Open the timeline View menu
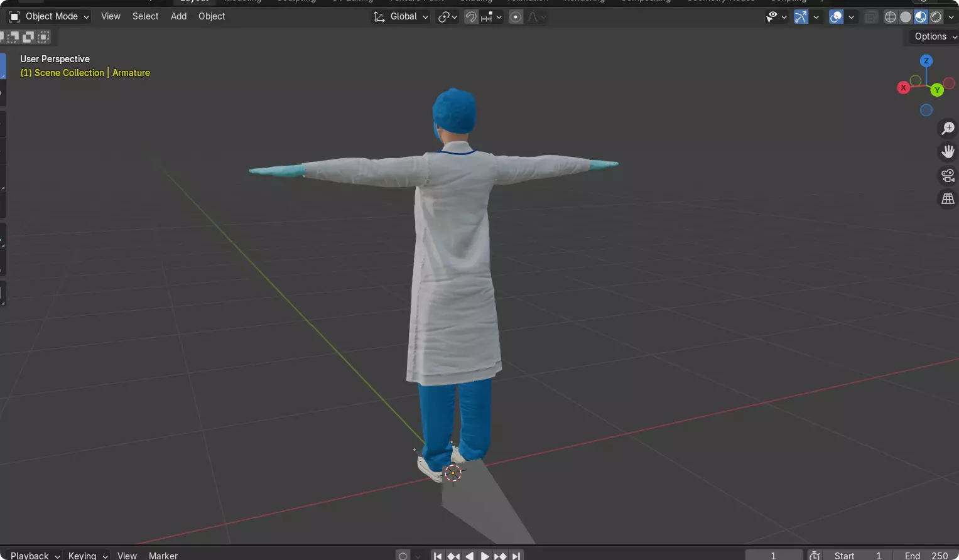 click(x=127, y=556)
